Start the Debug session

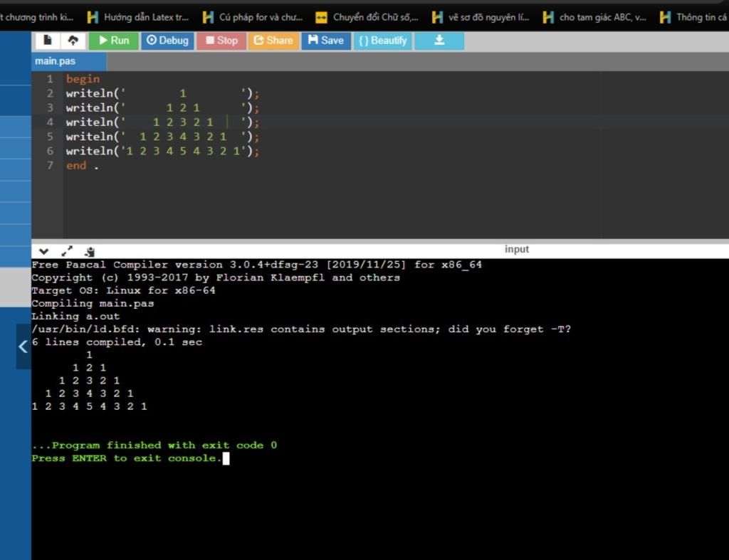click(x=167, y=41)
